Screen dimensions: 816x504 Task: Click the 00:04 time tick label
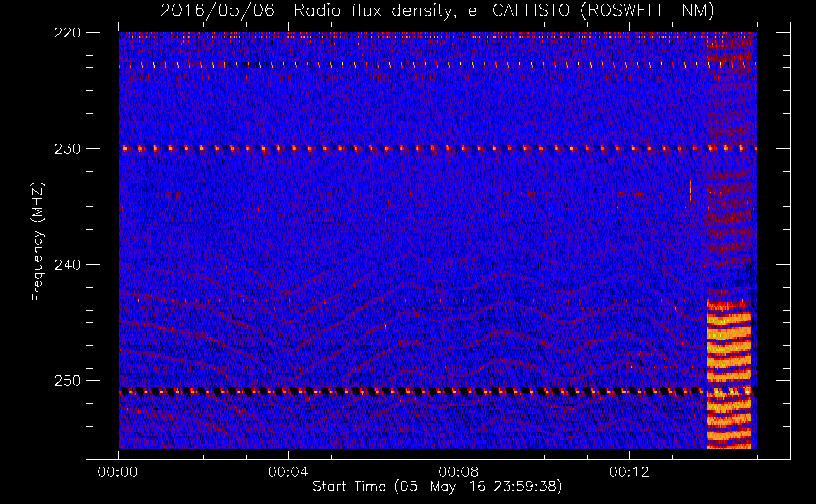coord(288,472)
